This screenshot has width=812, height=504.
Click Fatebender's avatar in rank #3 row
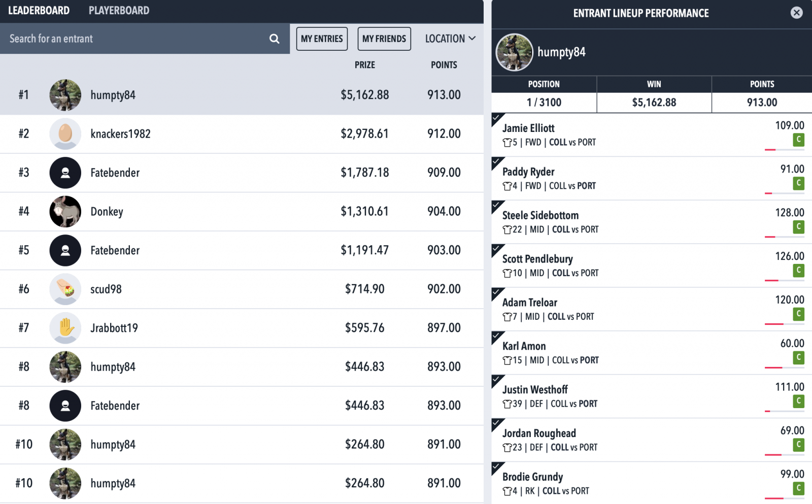[x=65, y=173]
